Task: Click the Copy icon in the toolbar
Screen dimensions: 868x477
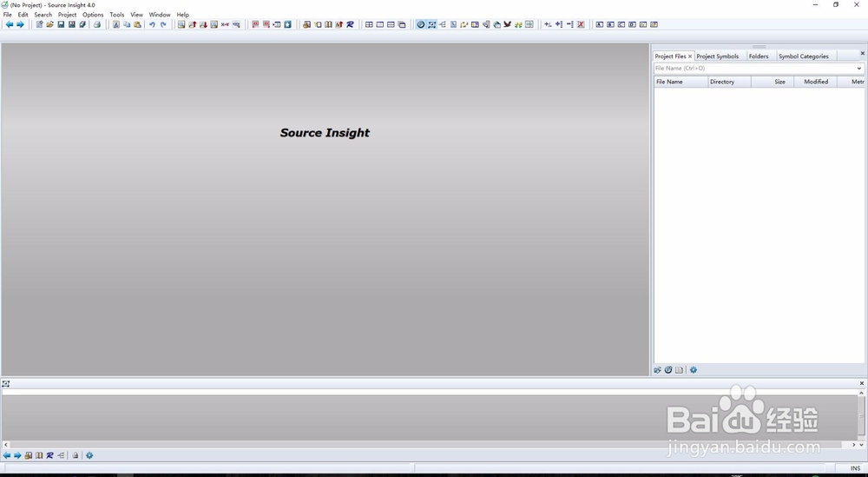Action: [127, 24]
